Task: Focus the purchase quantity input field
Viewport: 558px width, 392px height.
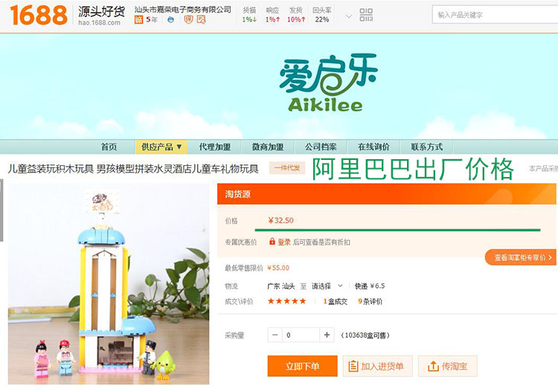Action: (x=301, y=335)
